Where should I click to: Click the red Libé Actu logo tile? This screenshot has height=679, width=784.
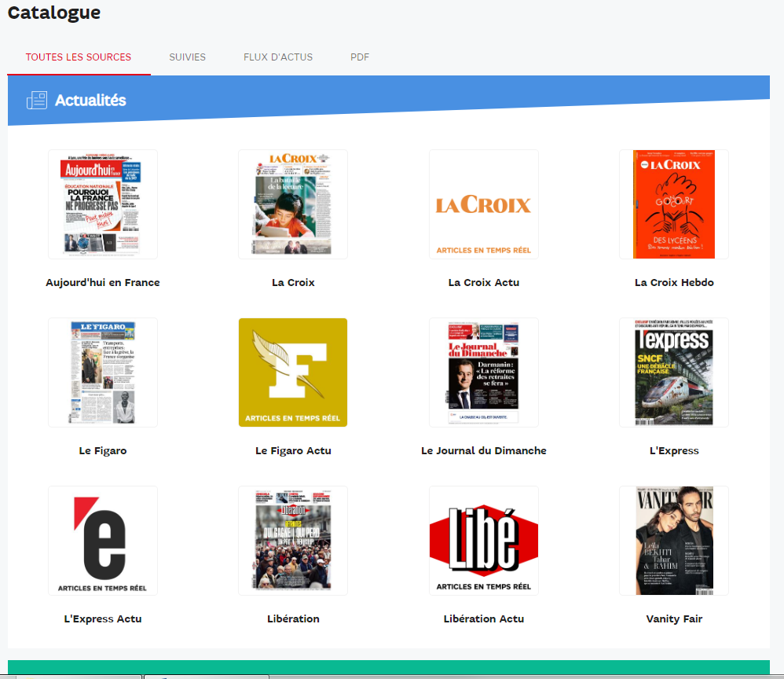click(483, 540)
